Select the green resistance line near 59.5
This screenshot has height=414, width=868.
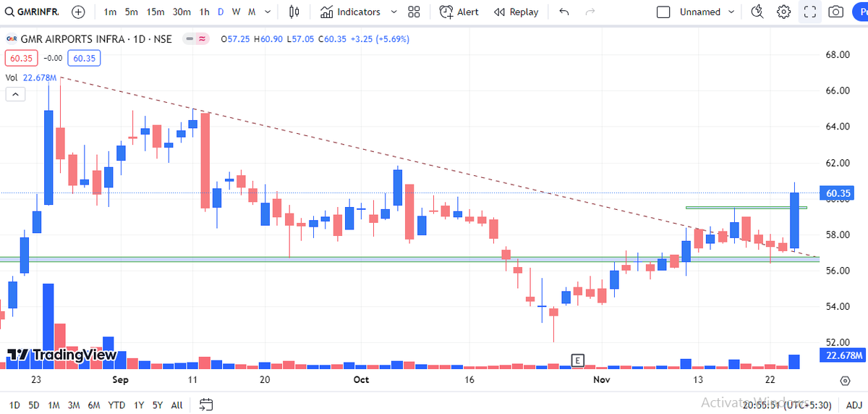click(745, 208)
